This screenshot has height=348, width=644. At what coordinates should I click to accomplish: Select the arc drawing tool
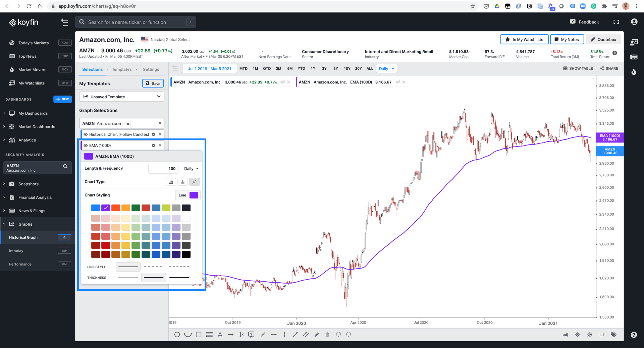click(x=188, y=335)
